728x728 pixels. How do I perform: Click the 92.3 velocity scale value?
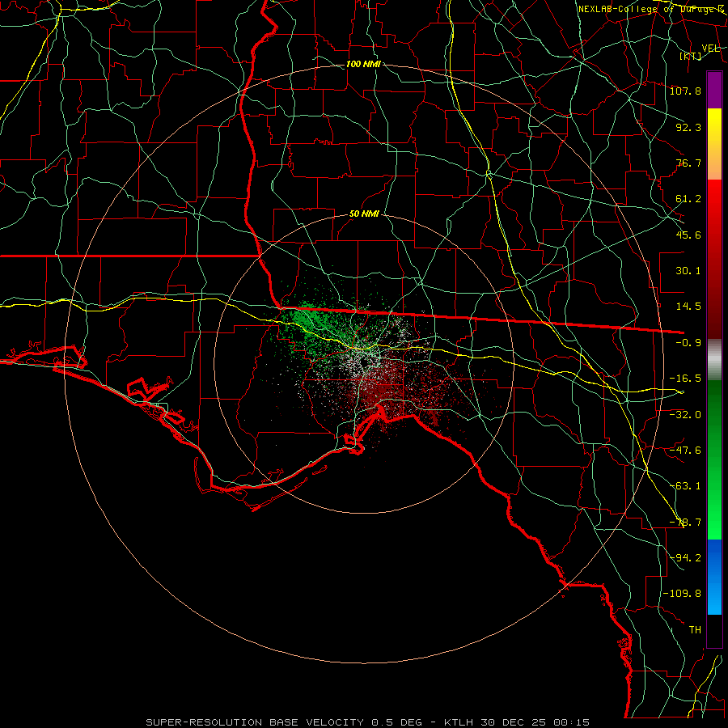tap(688, 127)
